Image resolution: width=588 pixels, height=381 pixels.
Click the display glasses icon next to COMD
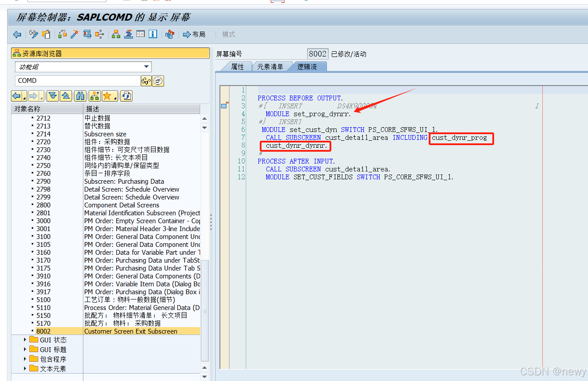[146, 81]
